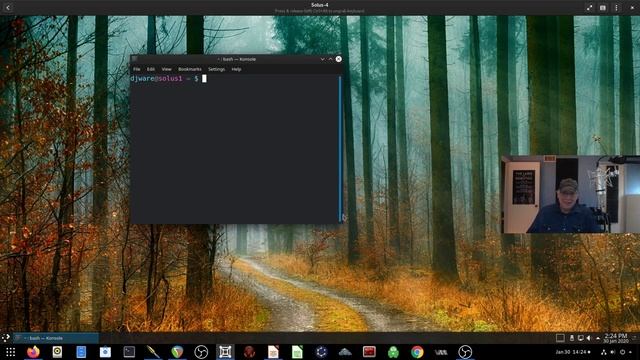Open the gray cloud icon in dock

coord(345,352)
